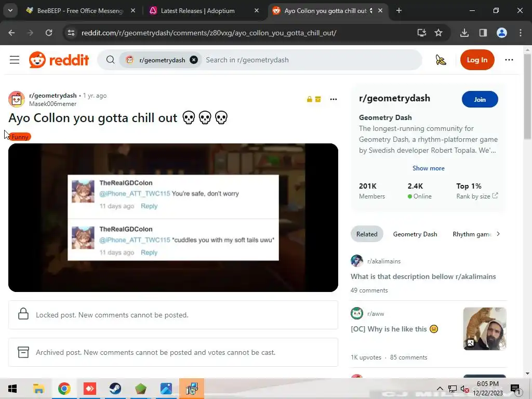This screenshot has height=399, width=532.
Task: Open r/geometrydash link above the post
Action: 53,96
